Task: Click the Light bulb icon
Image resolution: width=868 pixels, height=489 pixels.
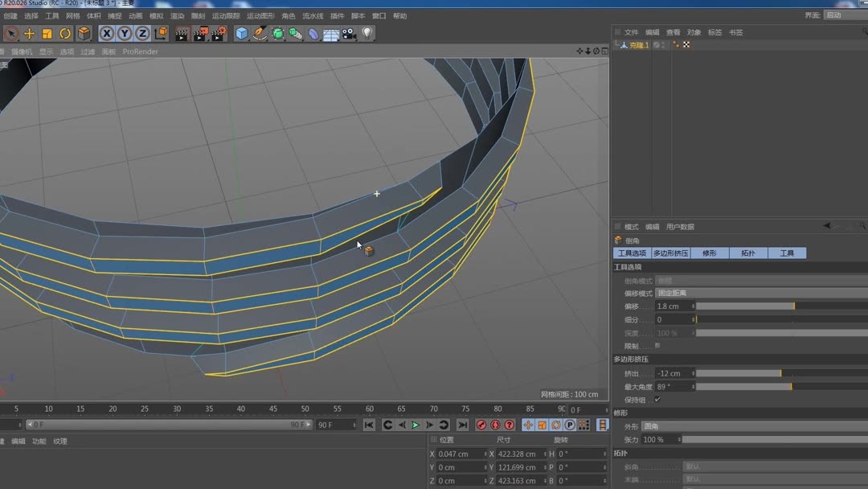Action: tap(367, 34)
